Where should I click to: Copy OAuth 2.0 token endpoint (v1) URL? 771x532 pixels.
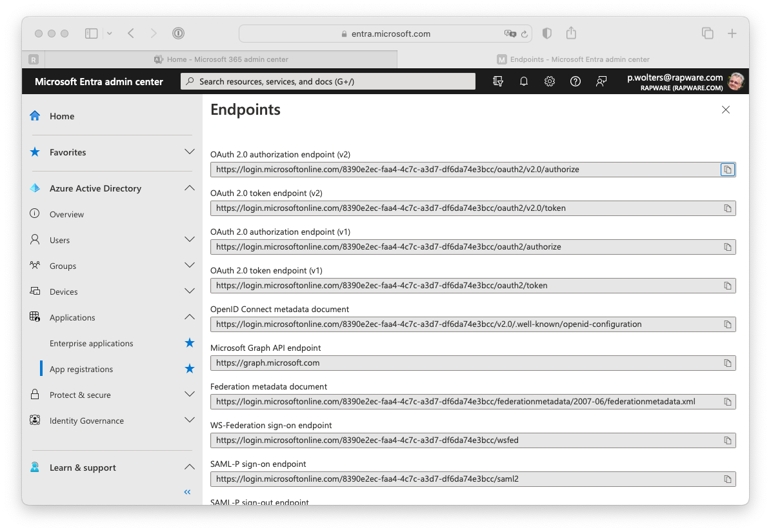pyautogui.click(x=727, y=286)
